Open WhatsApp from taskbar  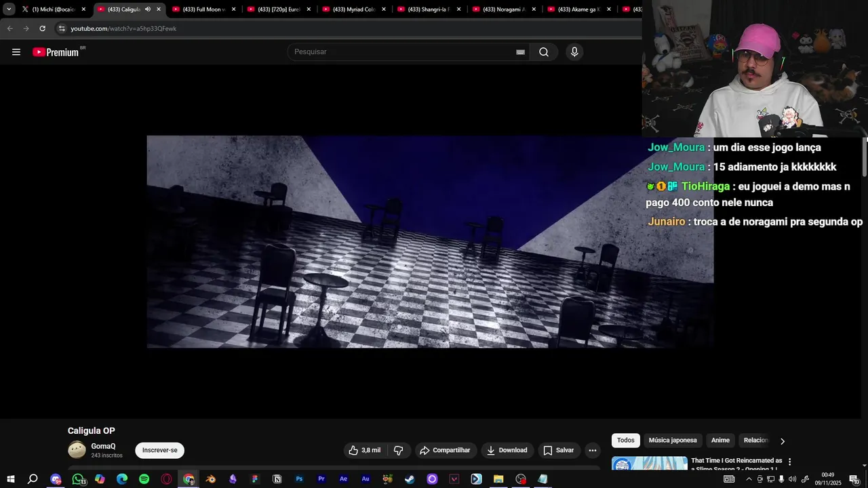(x=78, y=479)
